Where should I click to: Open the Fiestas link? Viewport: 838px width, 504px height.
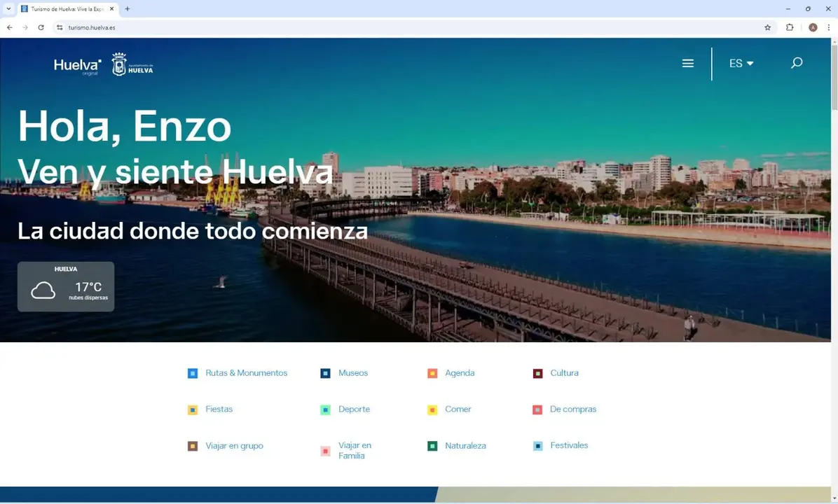click(x=219, y=409)
